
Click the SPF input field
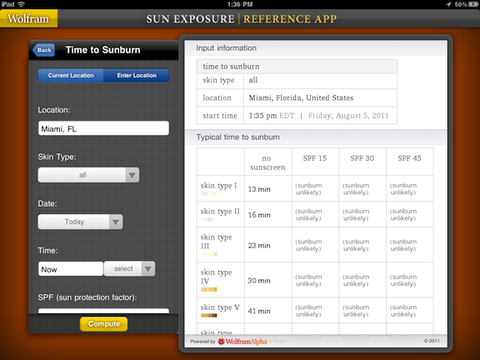click(x=103, y=311)
